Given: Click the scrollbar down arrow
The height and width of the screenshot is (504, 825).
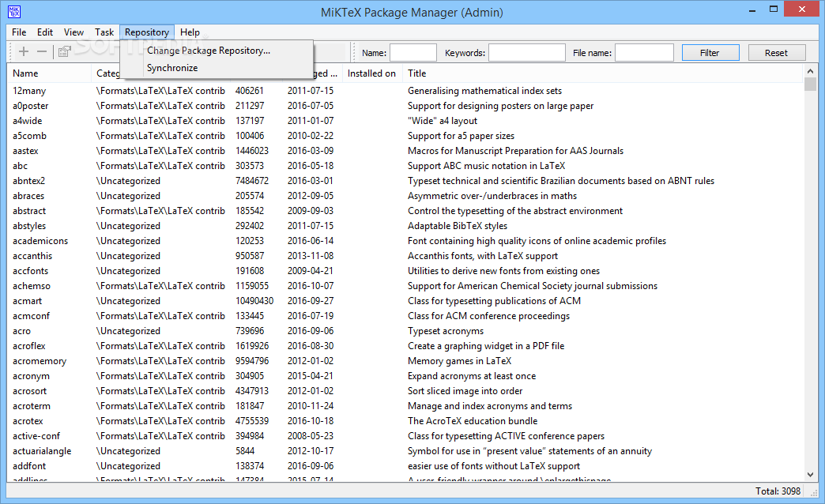Looking at the screenshot, I should [x=810, y=475].
